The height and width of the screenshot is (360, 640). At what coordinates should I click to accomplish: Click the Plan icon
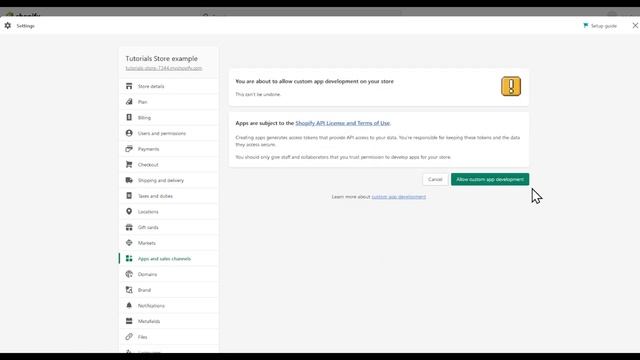click(x=129, y=102)
